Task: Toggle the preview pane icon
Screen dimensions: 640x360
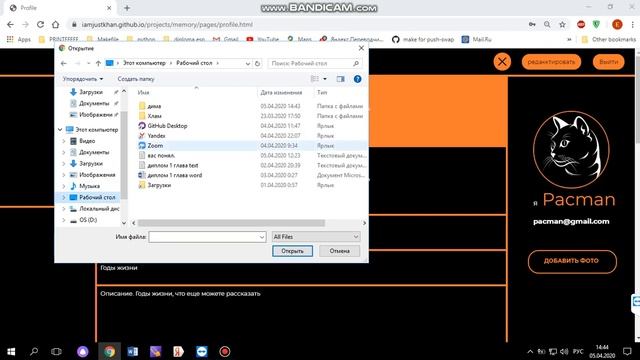Action: point(340,79)
